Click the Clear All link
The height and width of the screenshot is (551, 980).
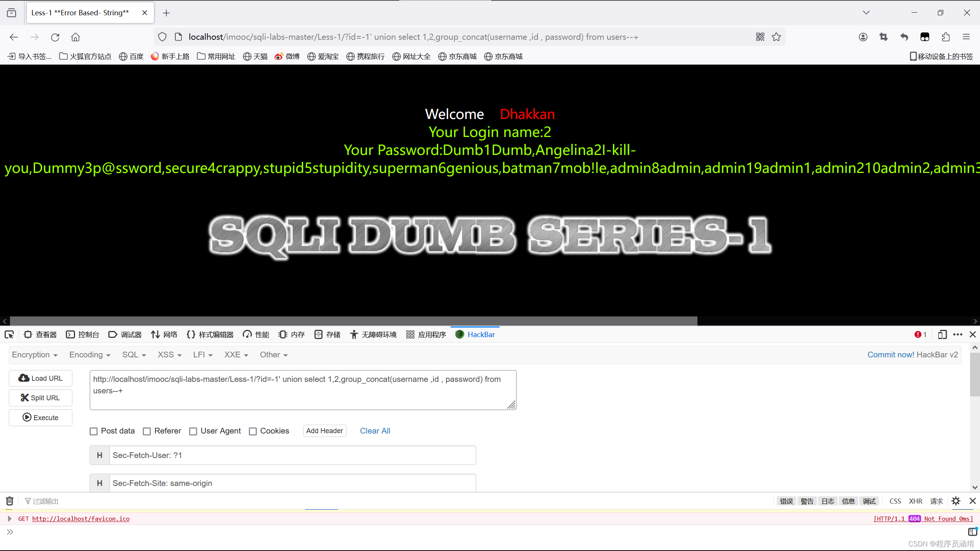[375, 431]
